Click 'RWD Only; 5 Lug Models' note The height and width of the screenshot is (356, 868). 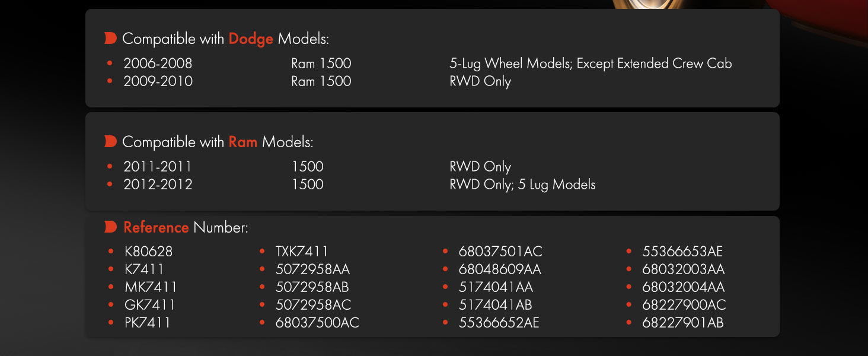pos(522,185)
